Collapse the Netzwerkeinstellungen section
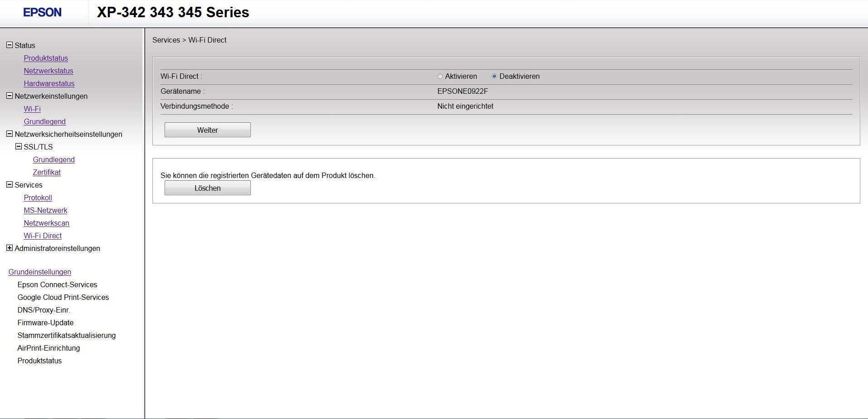868x419 pixels. 10,96
